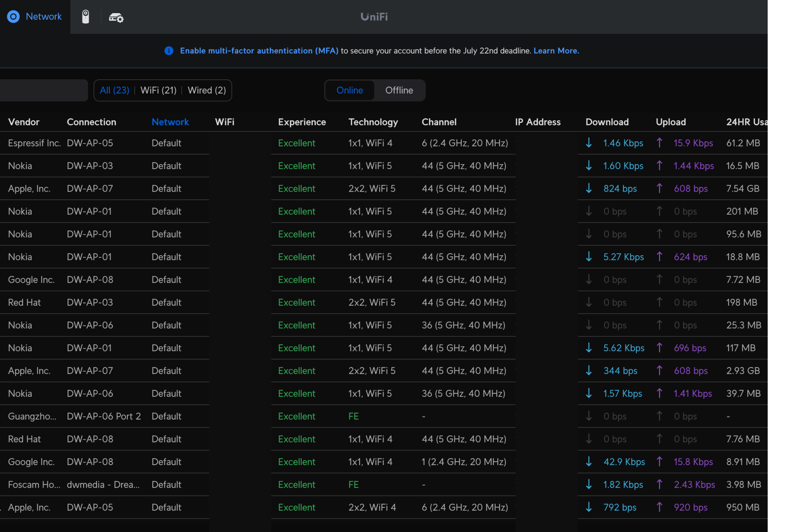Sort by Network column header
Viewport: 798px width, 532px height.
170,122
